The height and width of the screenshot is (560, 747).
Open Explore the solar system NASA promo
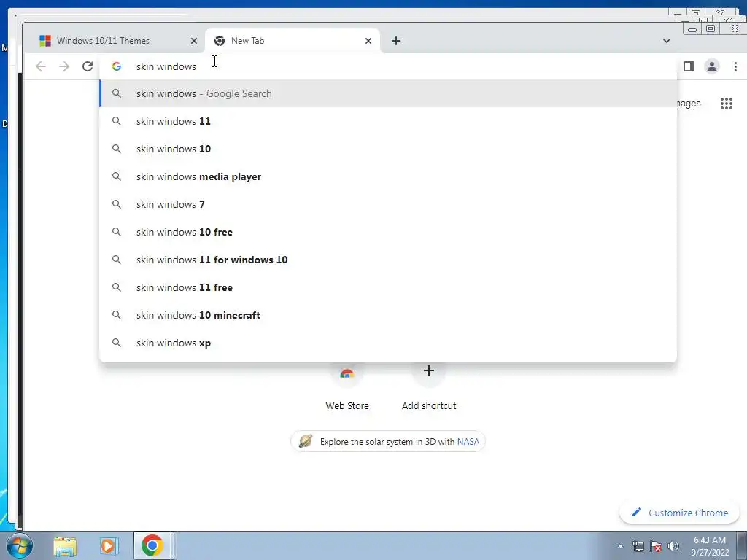pyautogui.click(x=388, y=441)
